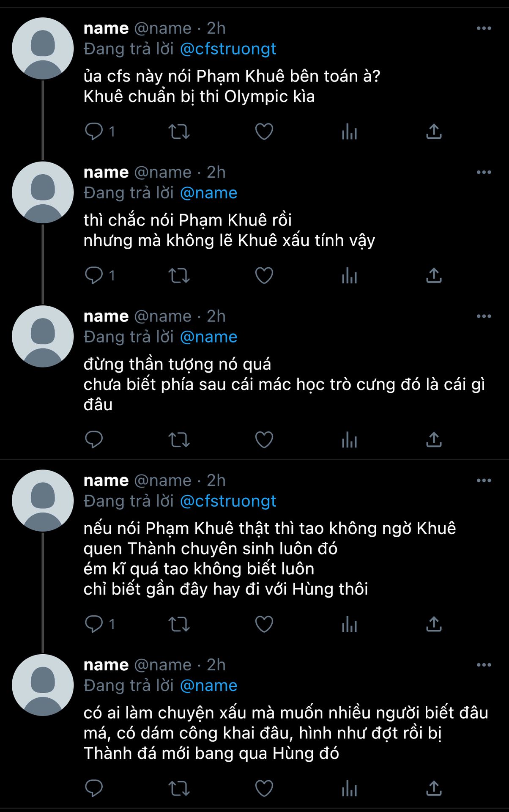Open the @cfstruongt link in the "nếu nói Phạm Khuê" tweet

[x=228, y=501]
